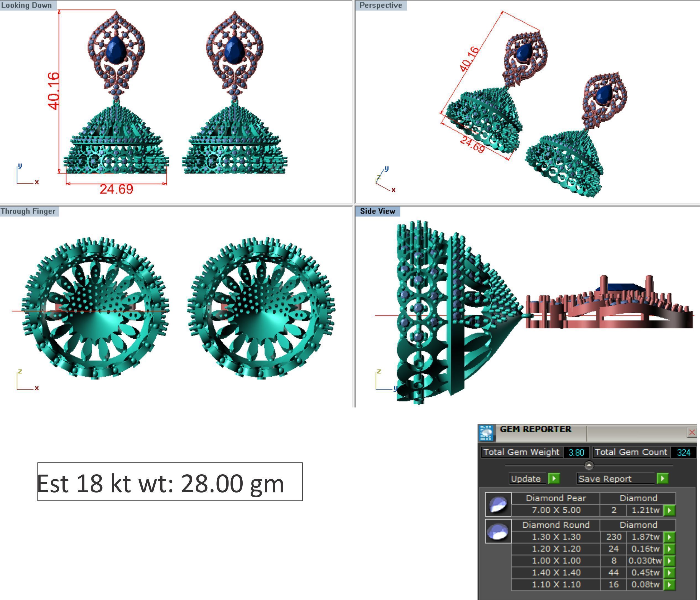The height and width of the screenshot is (600, 700).
Task: Click green arrow for 1.40 X 1.40 row
Action: (x=669, y=572)
